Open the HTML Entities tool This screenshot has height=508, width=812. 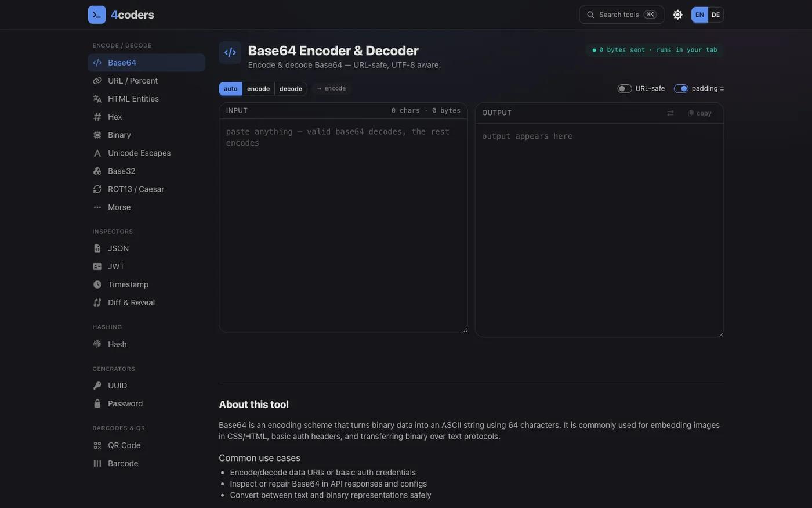click(x=146, y=99)
